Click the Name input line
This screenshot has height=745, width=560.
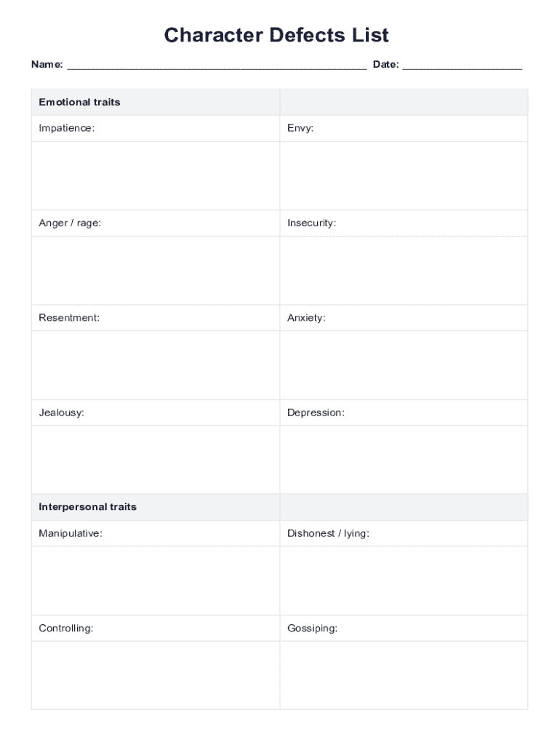click(x=216, y=65)
